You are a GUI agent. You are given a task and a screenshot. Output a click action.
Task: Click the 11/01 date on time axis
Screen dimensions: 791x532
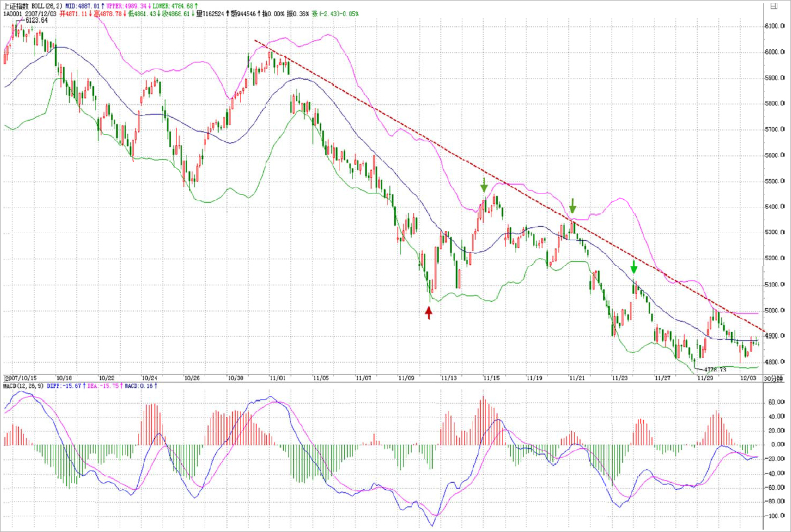(277, 378)
